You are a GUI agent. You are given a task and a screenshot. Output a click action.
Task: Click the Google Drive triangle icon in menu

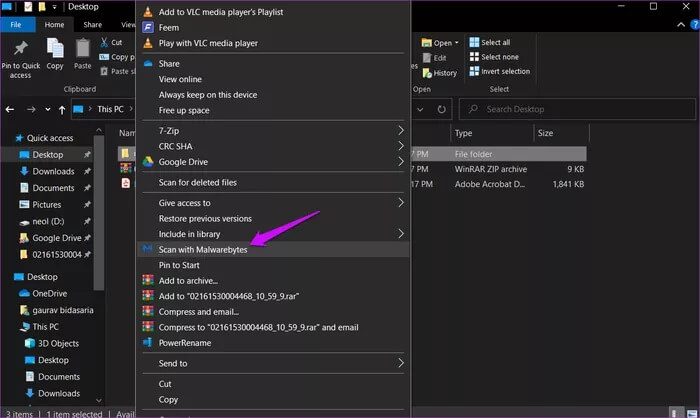click(x=148, y=162)
